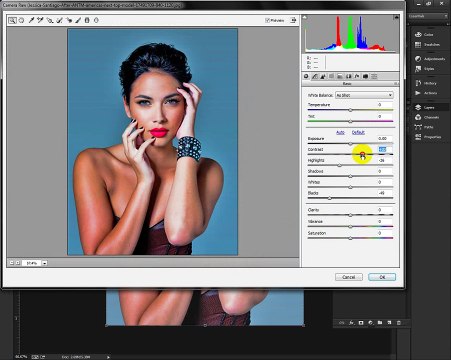The image size is (451, 360).
Task: Click the OK button
Action: click(x=382, y=277)
